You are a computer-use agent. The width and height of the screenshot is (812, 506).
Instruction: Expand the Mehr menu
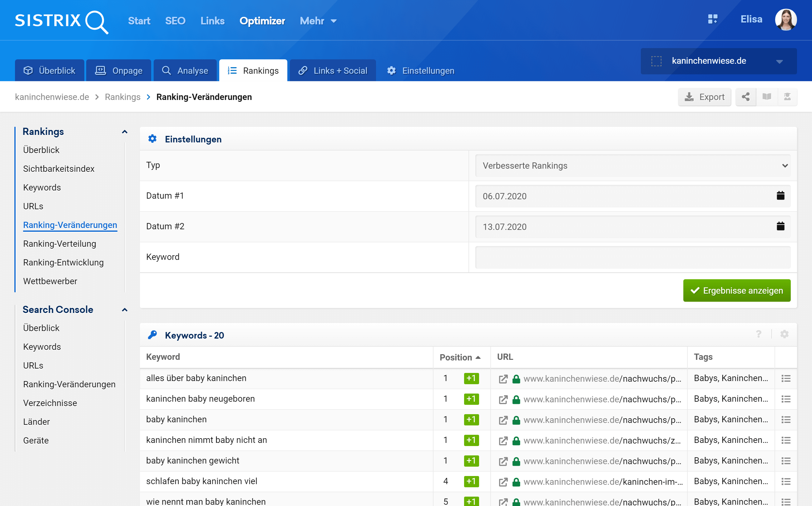[x=318, y=21]
